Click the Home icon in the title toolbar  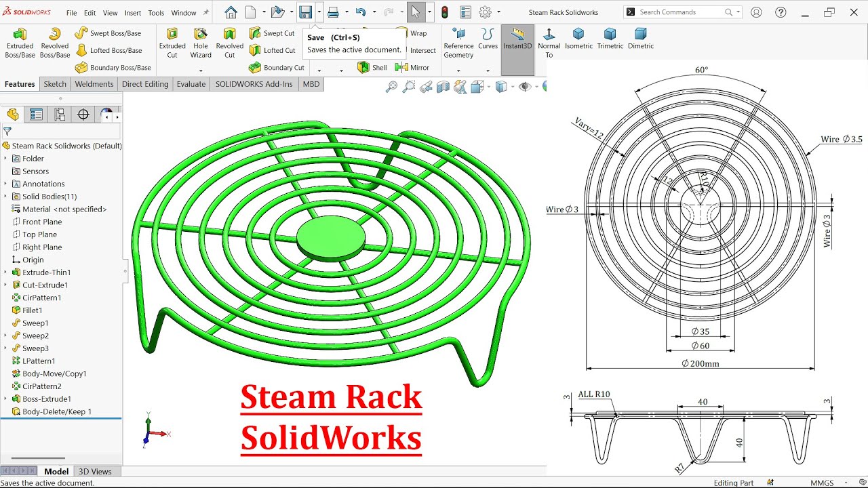pos(231,12)
